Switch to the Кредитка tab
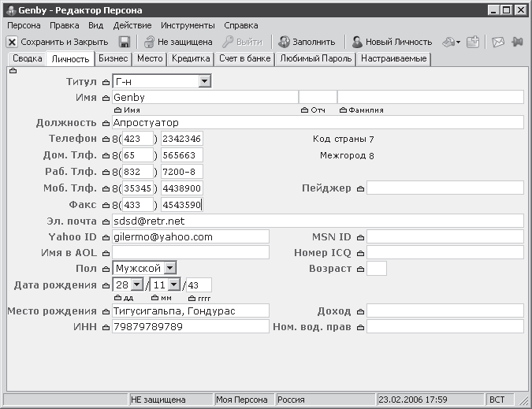532x409 pixels. pos(191,58)
